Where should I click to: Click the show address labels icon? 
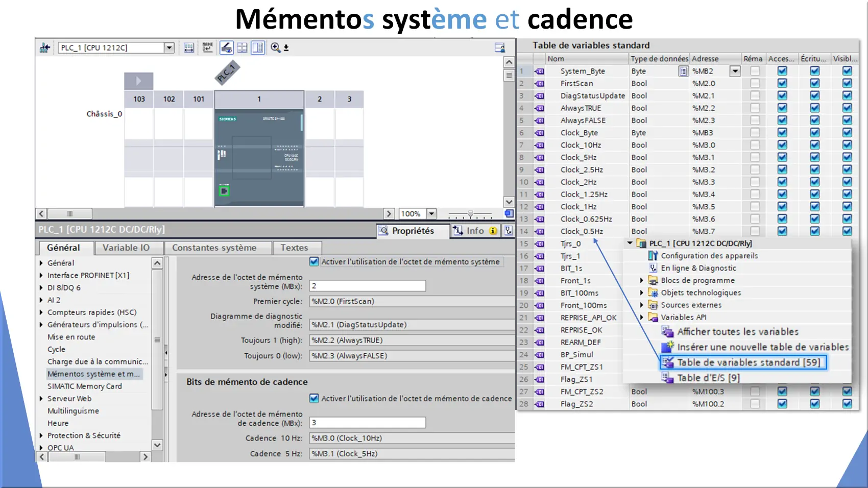coord(189,47)
